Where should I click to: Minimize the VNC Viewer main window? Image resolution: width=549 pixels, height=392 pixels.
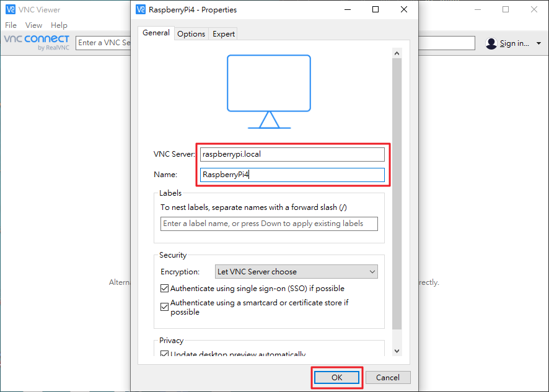478,9
